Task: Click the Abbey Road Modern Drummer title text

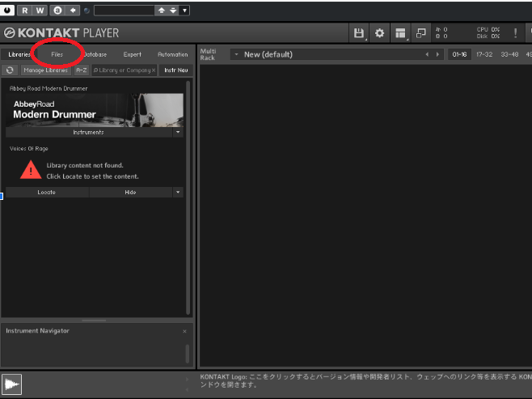Action: coord(49,88)
